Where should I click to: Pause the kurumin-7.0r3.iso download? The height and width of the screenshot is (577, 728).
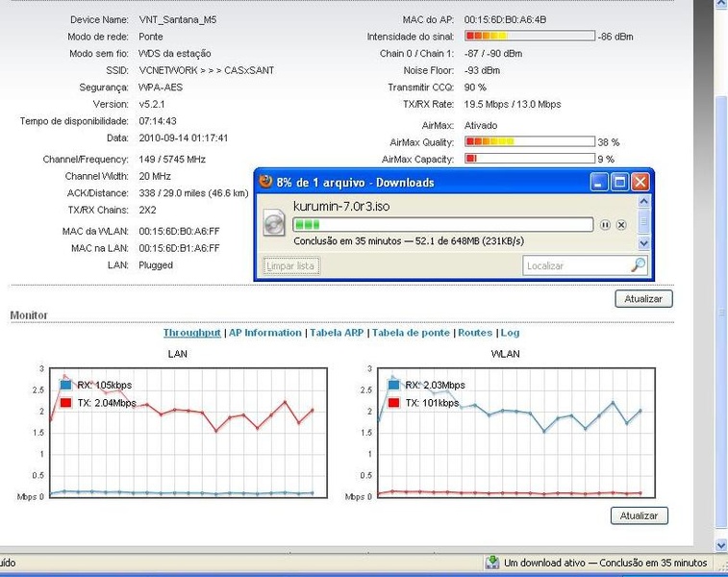click(x=605, y=225)
